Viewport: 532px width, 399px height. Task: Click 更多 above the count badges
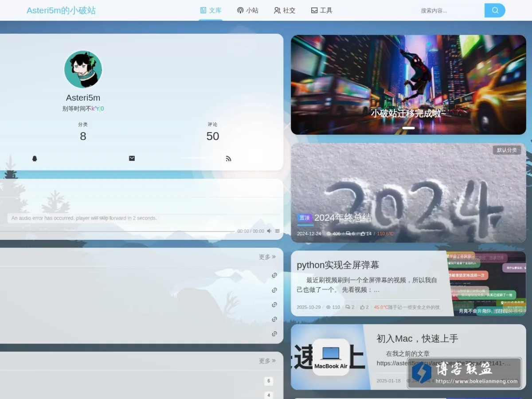(267, 361)
